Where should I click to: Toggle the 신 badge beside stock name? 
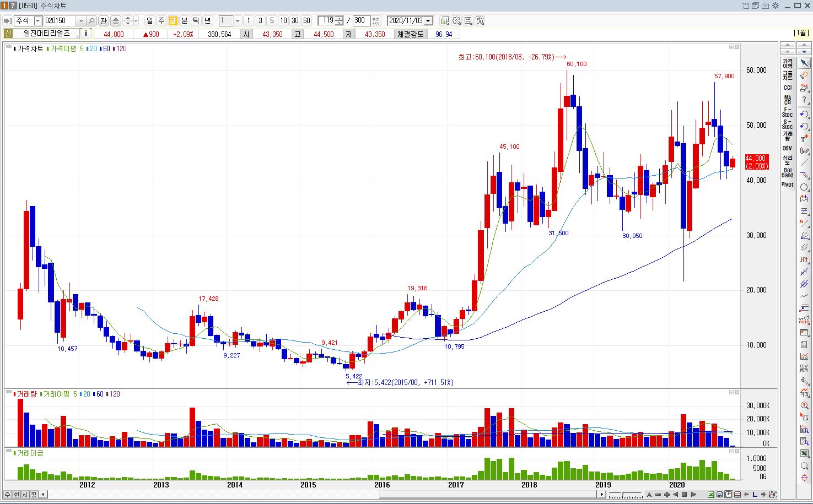[8, 34]
